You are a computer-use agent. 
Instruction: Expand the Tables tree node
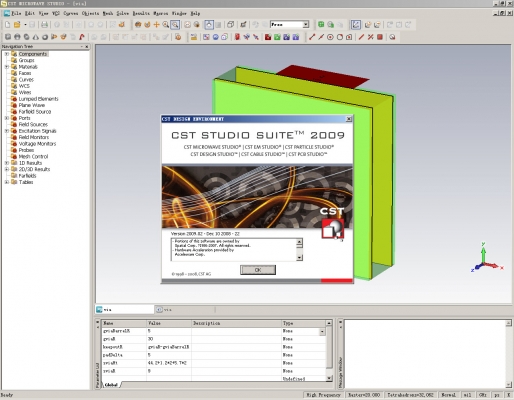[x=7, y=182]
